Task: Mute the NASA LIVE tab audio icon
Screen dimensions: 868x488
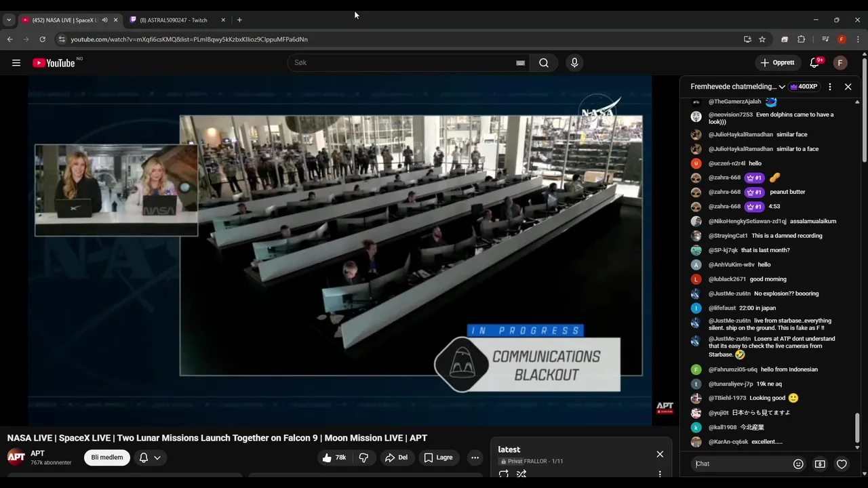Action: (104, 20)
